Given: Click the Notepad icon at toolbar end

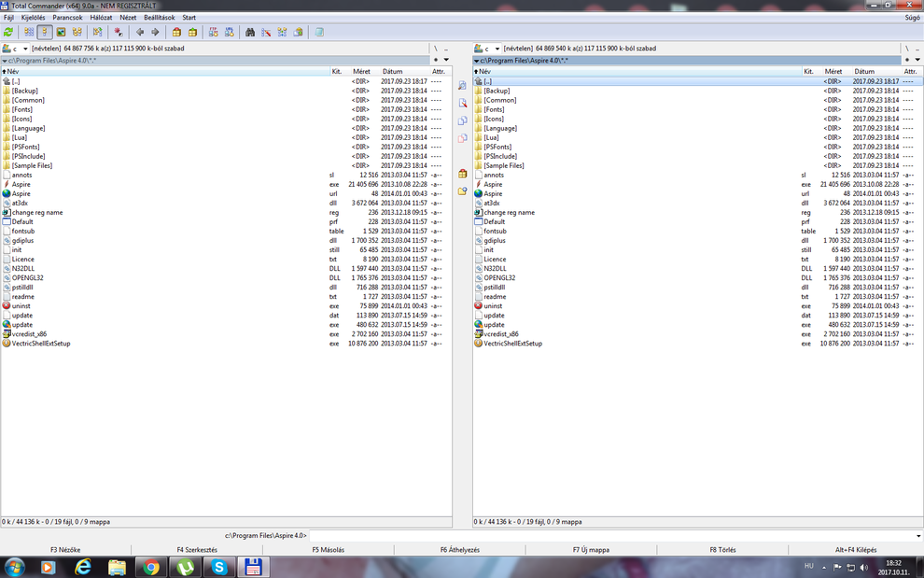Looking at the screenshot, I should [x=319, y=32].
